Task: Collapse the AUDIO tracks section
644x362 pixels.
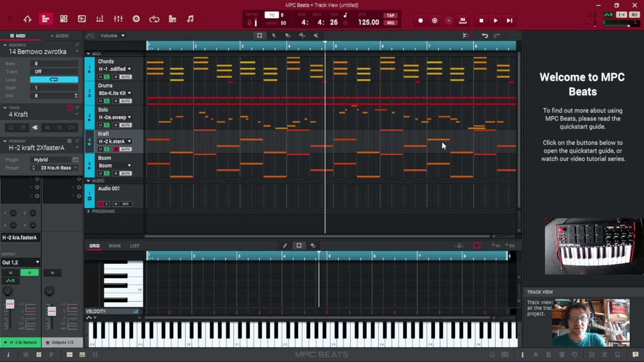Action: click(88, 180)
